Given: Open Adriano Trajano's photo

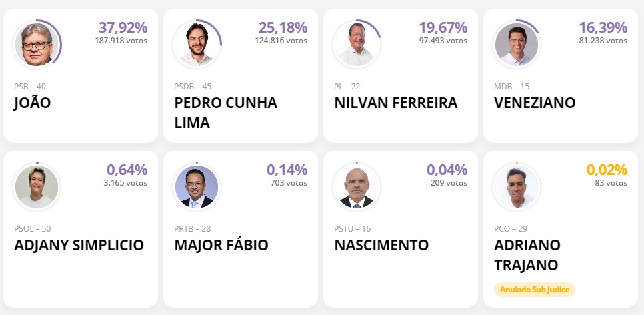Looking at the screenshot, I should (516, 186).
